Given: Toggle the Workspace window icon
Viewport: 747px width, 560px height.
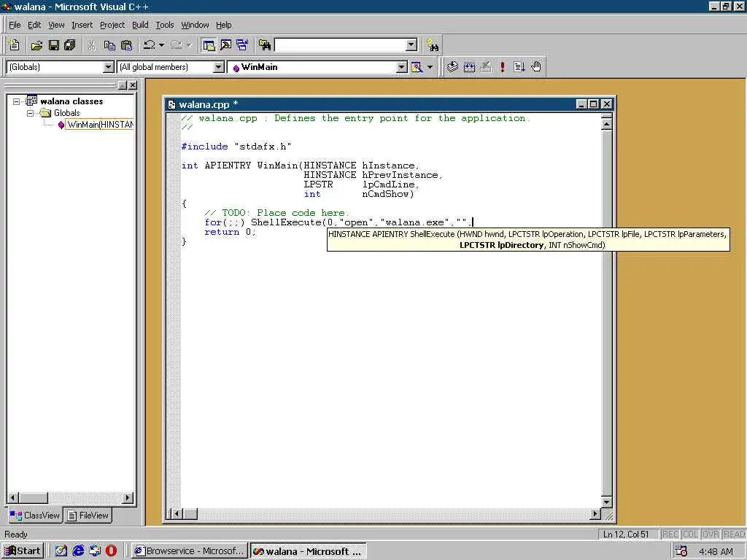Looking at the screenshot, I should [x=208, y=45].
